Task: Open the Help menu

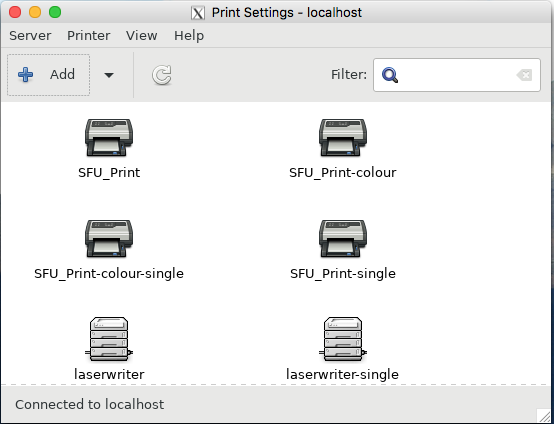Action: [189, 35]
